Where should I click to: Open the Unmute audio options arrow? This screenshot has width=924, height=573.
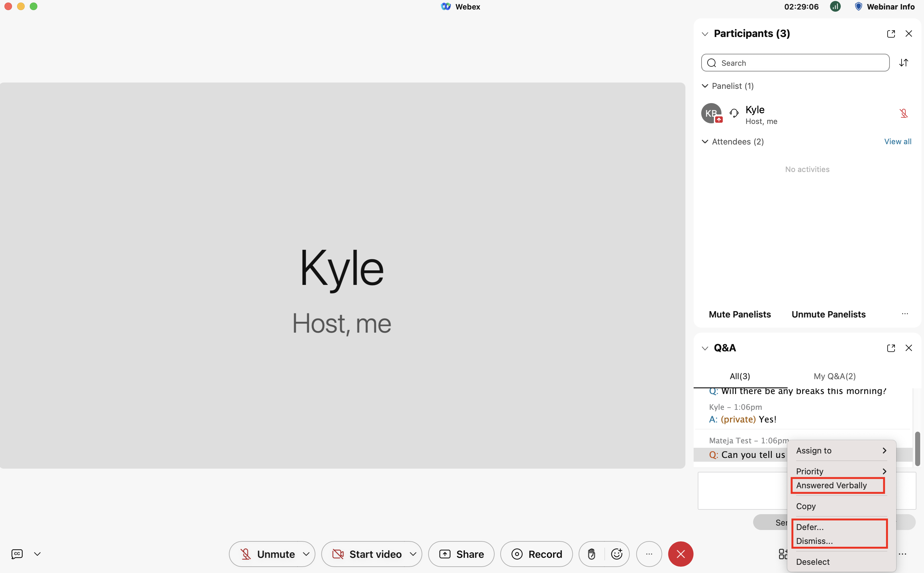point(306,554)
